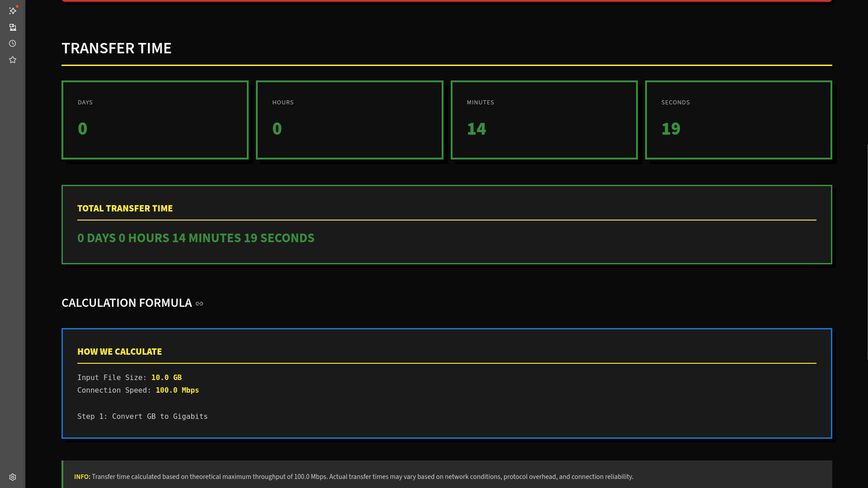Open the AI assistant sparkle icon in sidebar

tap(13, 11)
